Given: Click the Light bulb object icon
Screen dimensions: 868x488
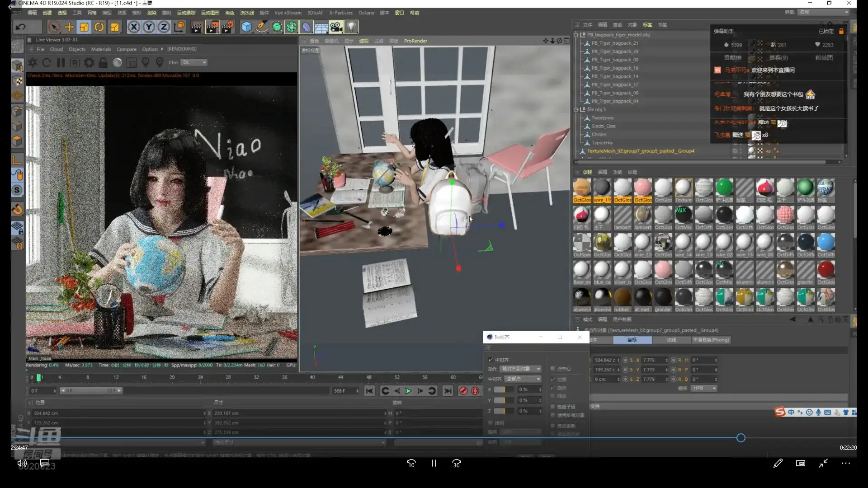Looking at the screenshot, I should pos(352,27).
